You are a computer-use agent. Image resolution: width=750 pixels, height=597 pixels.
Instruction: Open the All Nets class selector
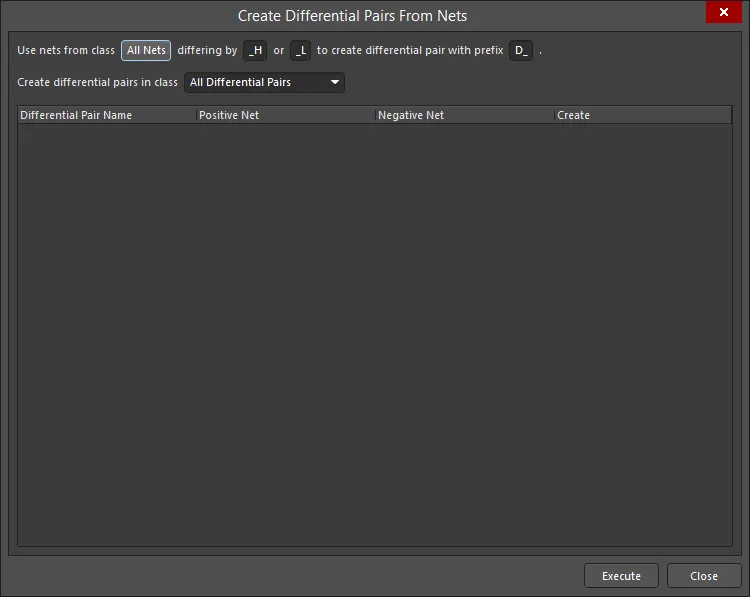coord(146,50)
